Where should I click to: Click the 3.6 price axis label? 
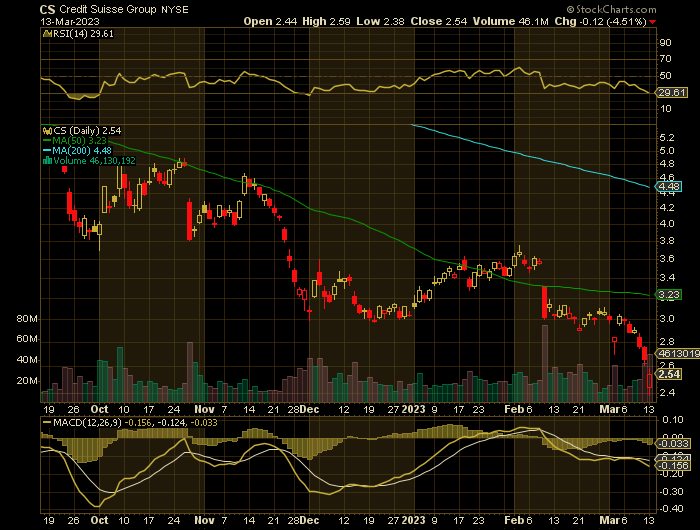667,259
